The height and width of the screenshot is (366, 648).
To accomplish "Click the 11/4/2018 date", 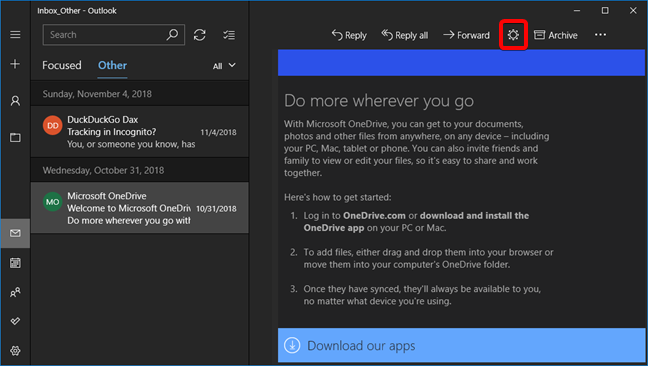I will pyautogui.click(x=218, y=132).
